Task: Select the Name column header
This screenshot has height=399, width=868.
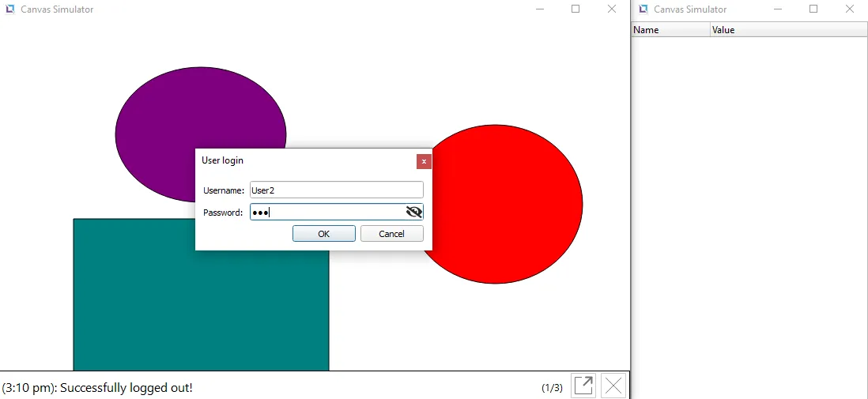Action: [670, 30]
